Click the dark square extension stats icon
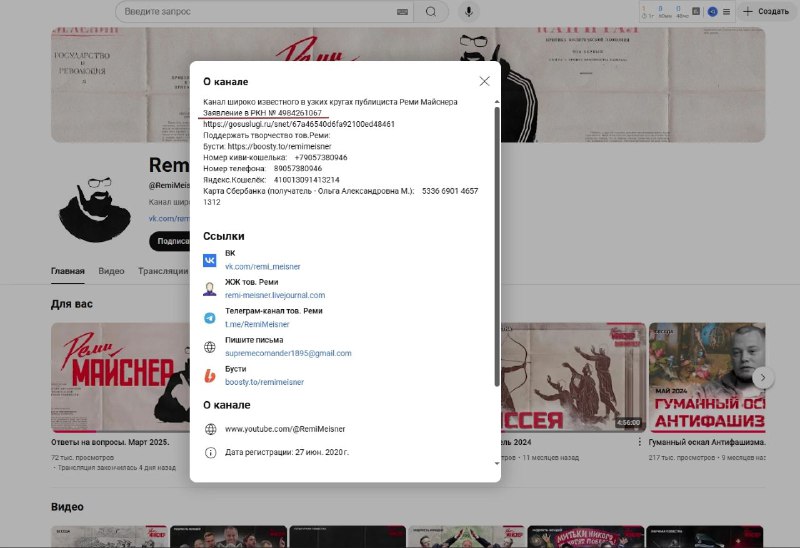This screenshot has height=548, width=800. (696, 11)
